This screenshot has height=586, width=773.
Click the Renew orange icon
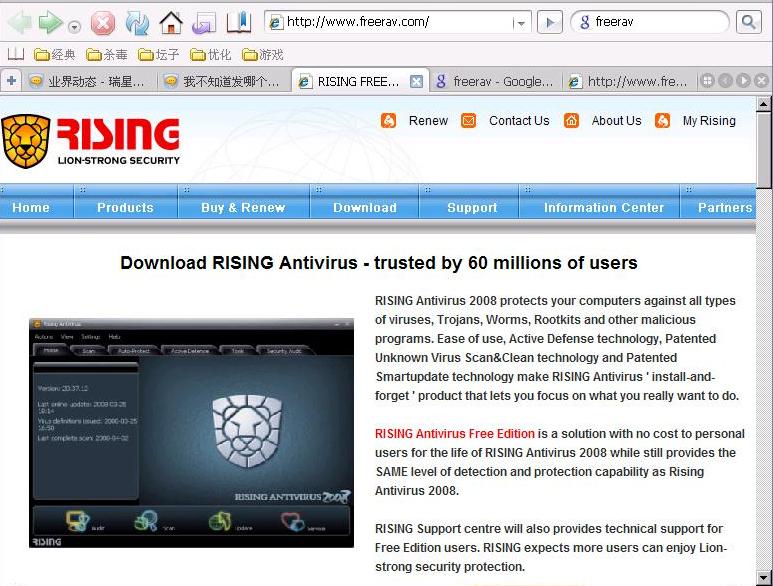[388, 120]
